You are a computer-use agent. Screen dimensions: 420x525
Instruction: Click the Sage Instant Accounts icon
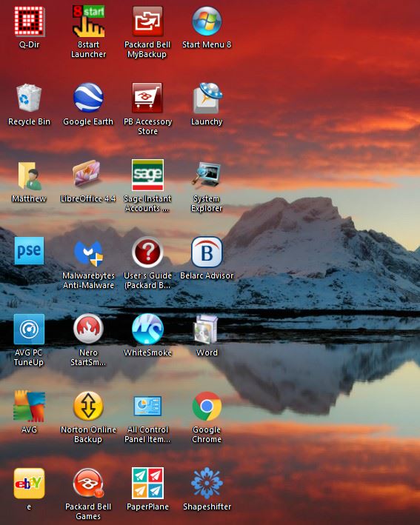coord(147,175)
